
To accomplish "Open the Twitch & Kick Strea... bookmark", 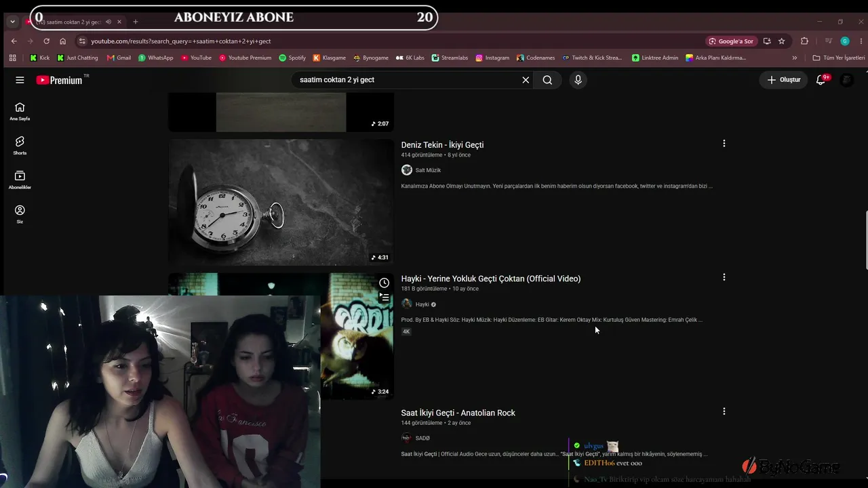I will (592, 58).
